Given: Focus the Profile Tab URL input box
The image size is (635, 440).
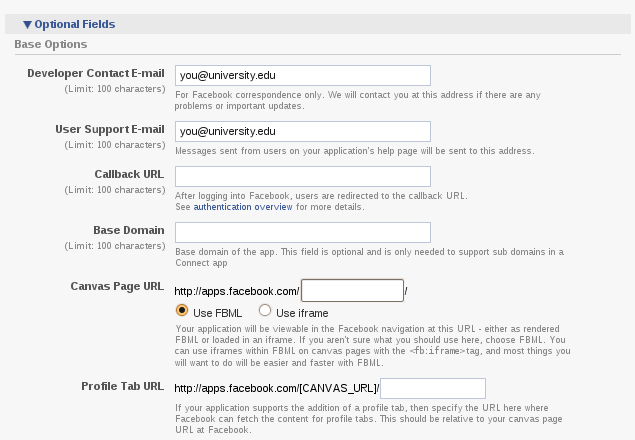Looking at the screenshot, I should [x=432, y=389].
